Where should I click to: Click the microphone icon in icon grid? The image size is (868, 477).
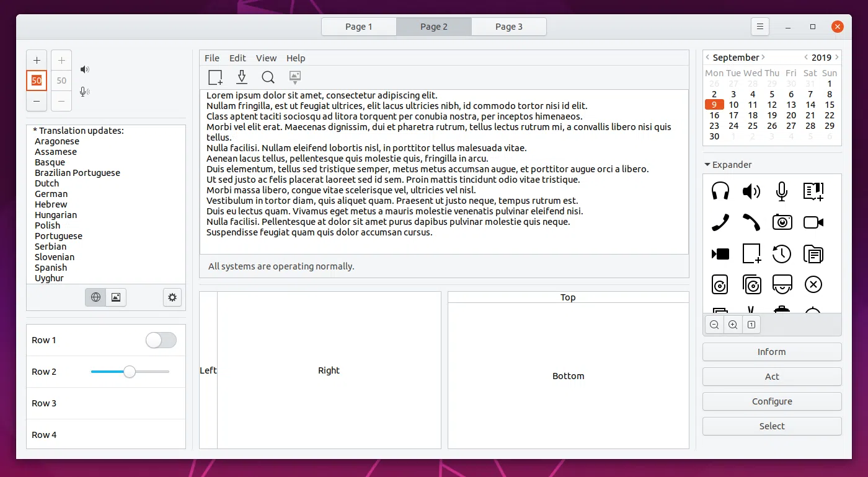[x=782, y=191]
